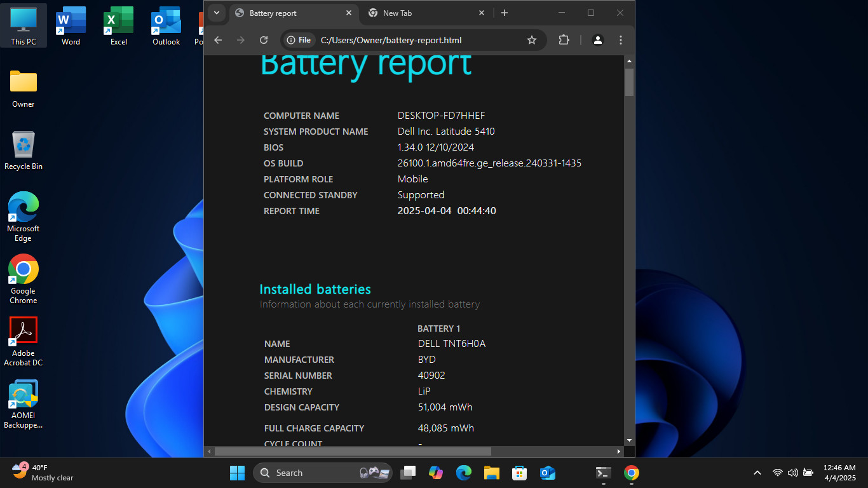This screenshot has height=488, width=868.
Task: Select the This PC desktop icon
Action: tap(24, 26)
